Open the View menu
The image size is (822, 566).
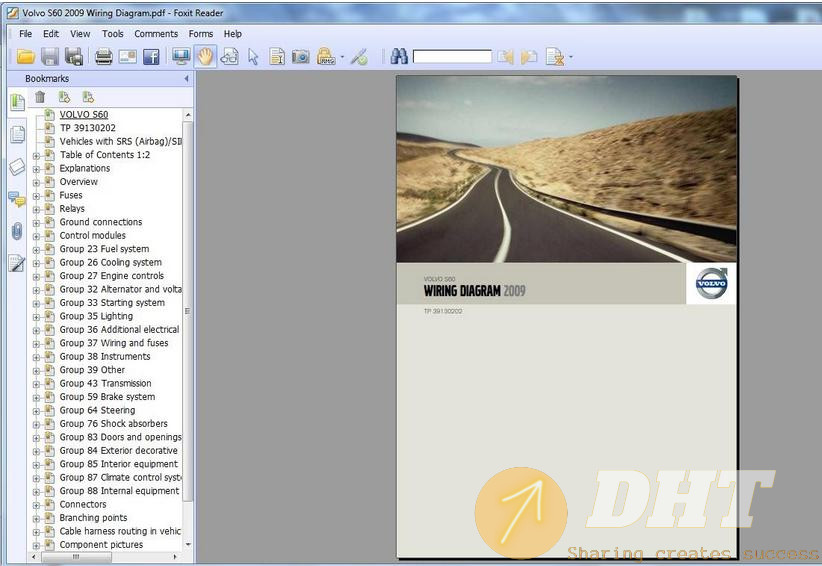tap(80, 34)
